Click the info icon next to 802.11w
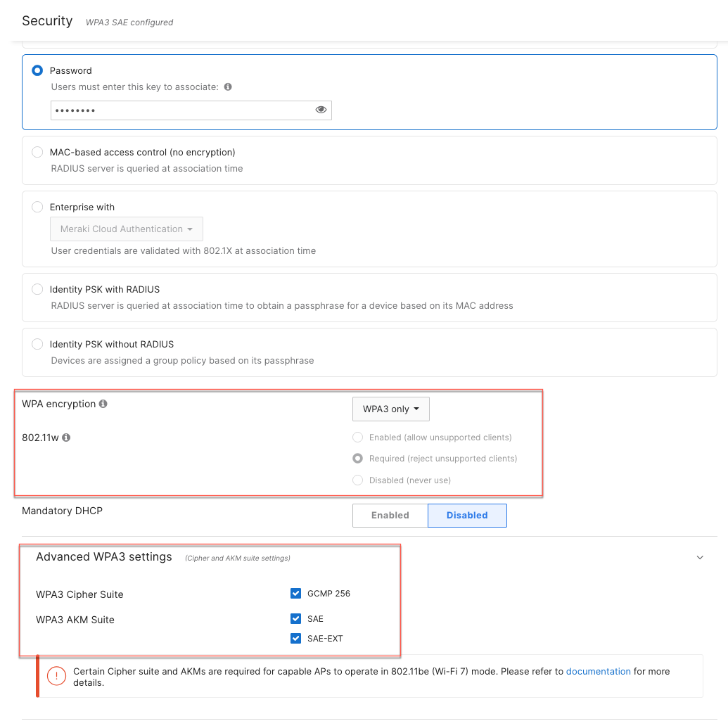Viewport: 728px width, 721px height. [66, 437]
